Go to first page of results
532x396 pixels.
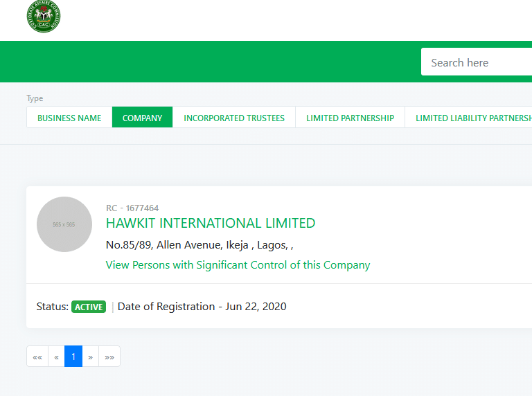coord(37,357)
